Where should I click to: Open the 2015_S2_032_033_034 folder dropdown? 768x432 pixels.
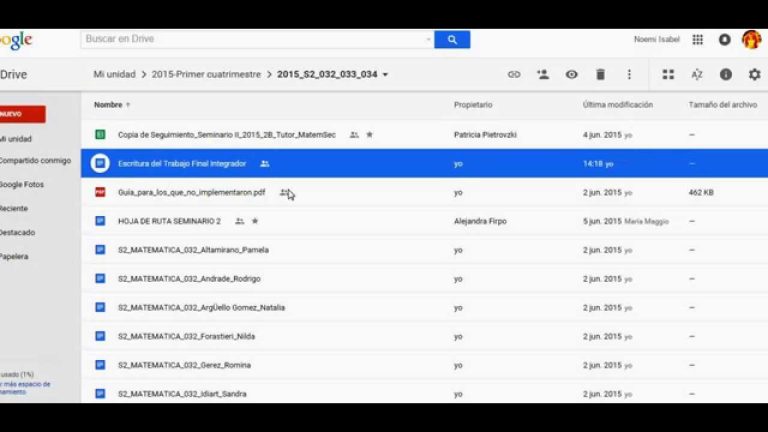click(x=385, y=75)
